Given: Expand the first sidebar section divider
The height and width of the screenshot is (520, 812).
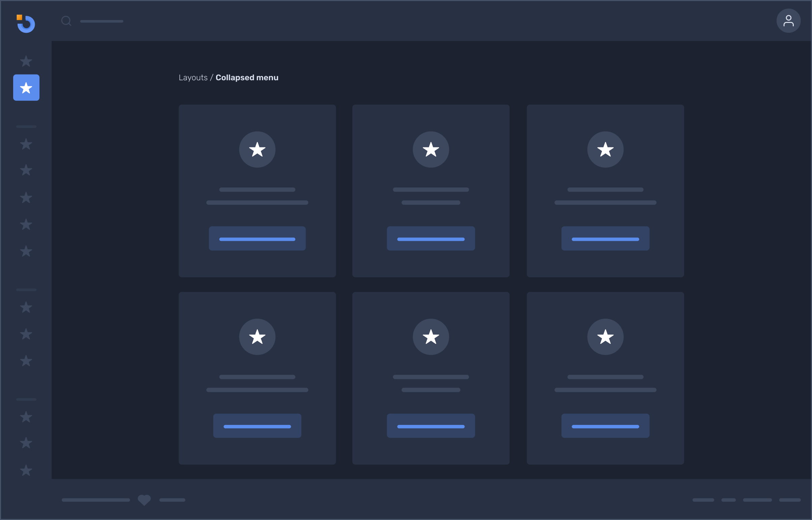Looking at the screenshot, I should 26,126.
